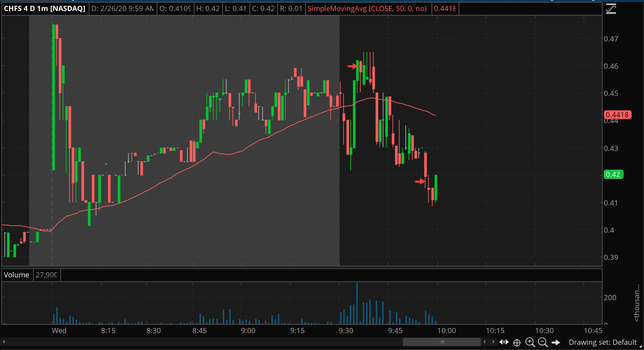This screenshot has height=350, width=644.
Task: Click the upper red arrow marker on chart
Action: [352, 66]
